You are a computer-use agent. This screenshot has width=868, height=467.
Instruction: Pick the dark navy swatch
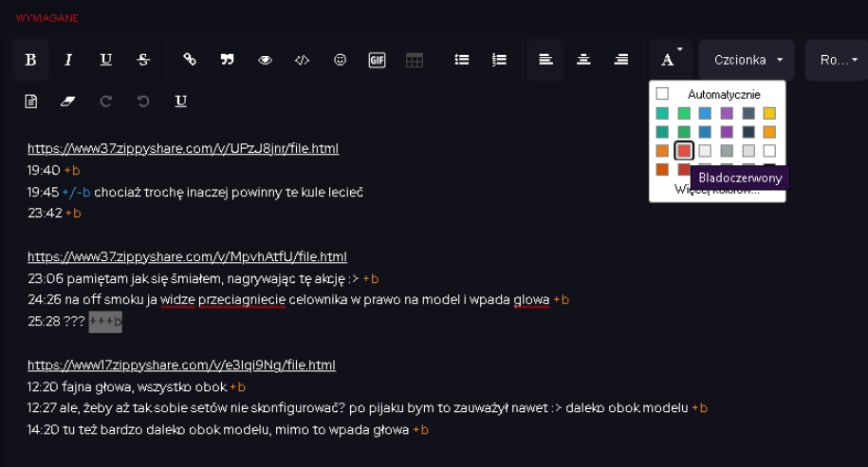(x=748, y=132)
